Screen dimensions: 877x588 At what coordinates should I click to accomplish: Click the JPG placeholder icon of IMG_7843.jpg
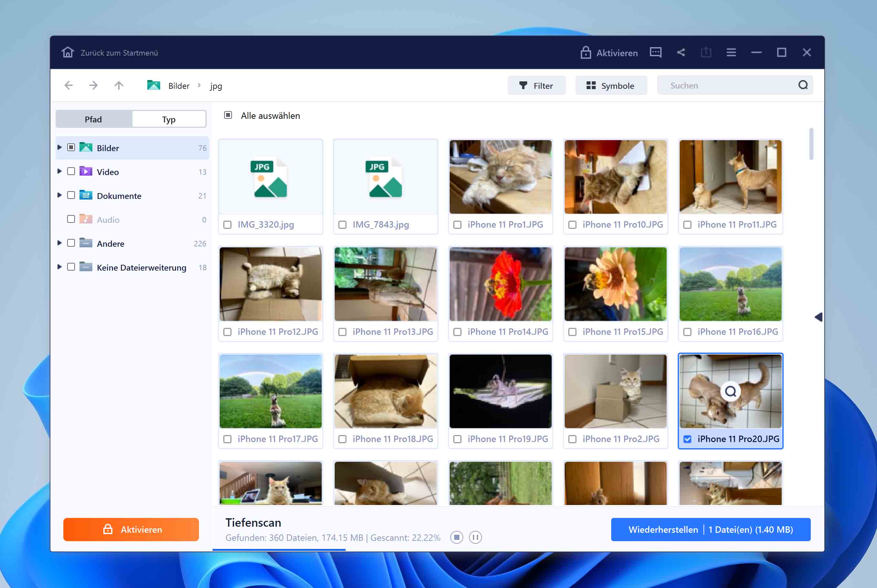click(384, 178)
